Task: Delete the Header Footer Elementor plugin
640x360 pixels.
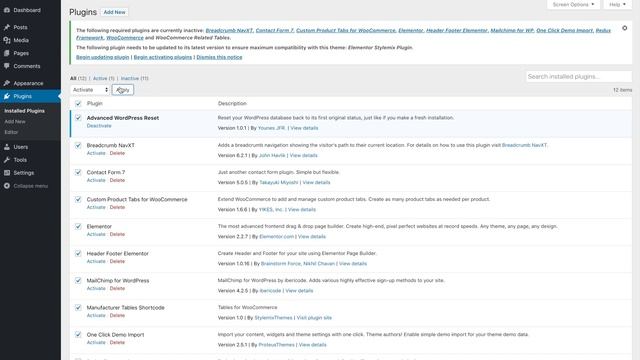Action: click(x=117, y=261)
